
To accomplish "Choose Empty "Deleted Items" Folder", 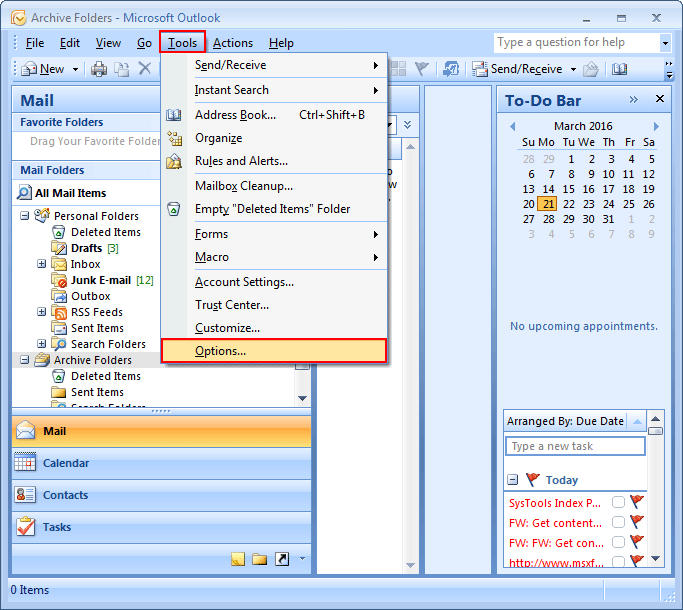I will [x=274, y=209].
